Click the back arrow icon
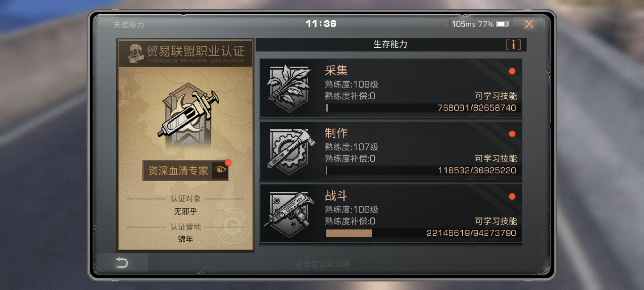The width and height of the screenshot is (644, 290). tap(122, 263)
